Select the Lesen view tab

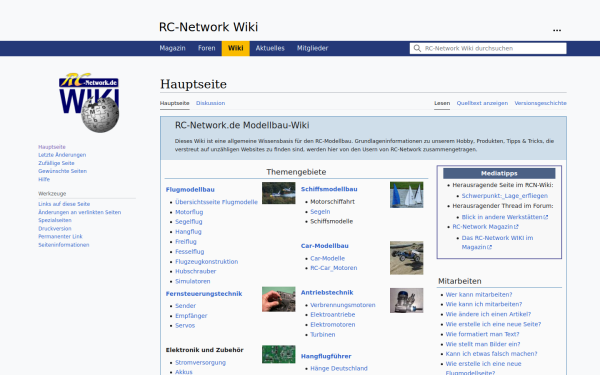coord(442,103)
